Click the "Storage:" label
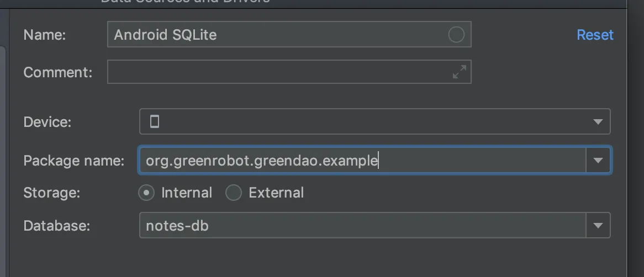Screen dimensions: 644x277 click(52, 193)
